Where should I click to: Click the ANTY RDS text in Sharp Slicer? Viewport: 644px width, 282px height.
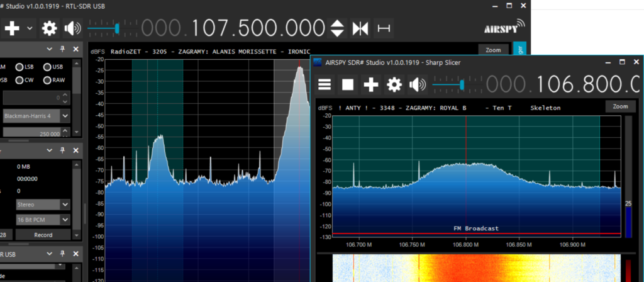pyautogui.click(x=449, y=108)
